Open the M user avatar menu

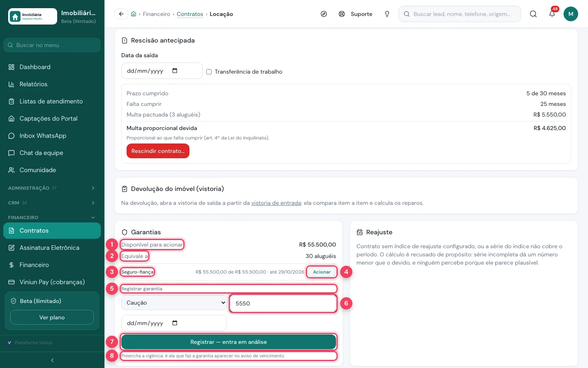pyautogui.click(x=571, y=14)
